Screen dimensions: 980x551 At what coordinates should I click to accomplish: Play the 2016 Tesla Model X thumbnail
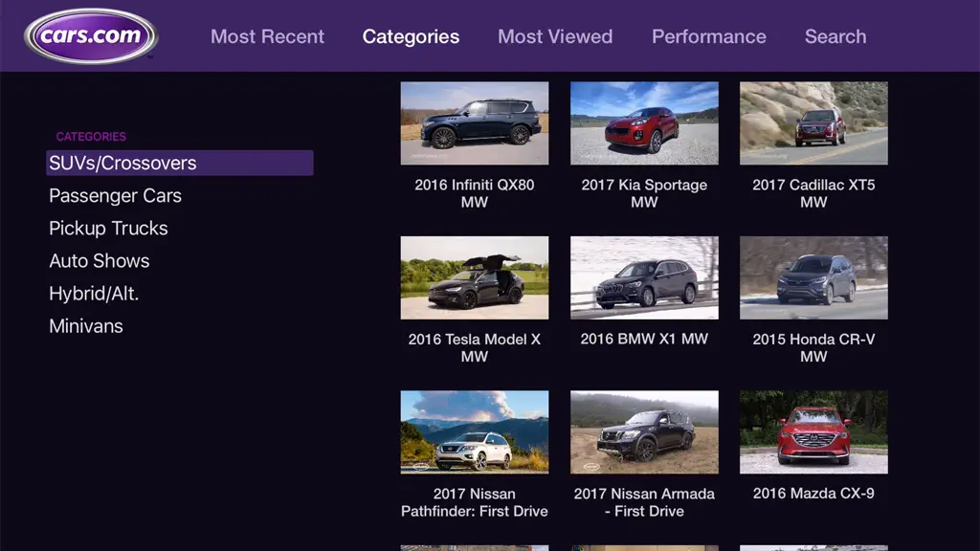click(475, 277)
